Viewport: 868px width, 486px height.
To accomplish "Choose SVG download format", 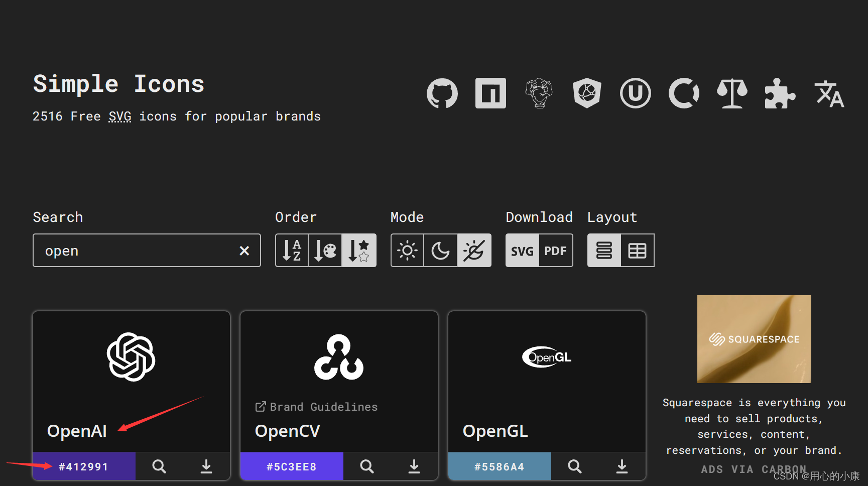I will coord(522,251).
